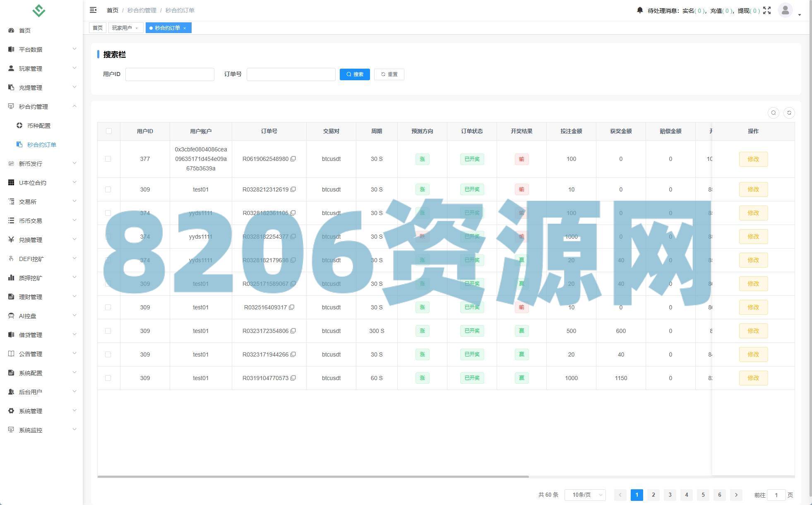Copy order number R0619062548980 via copy icon
This screenshot has height=505, width=812.
tap(293, 159)
